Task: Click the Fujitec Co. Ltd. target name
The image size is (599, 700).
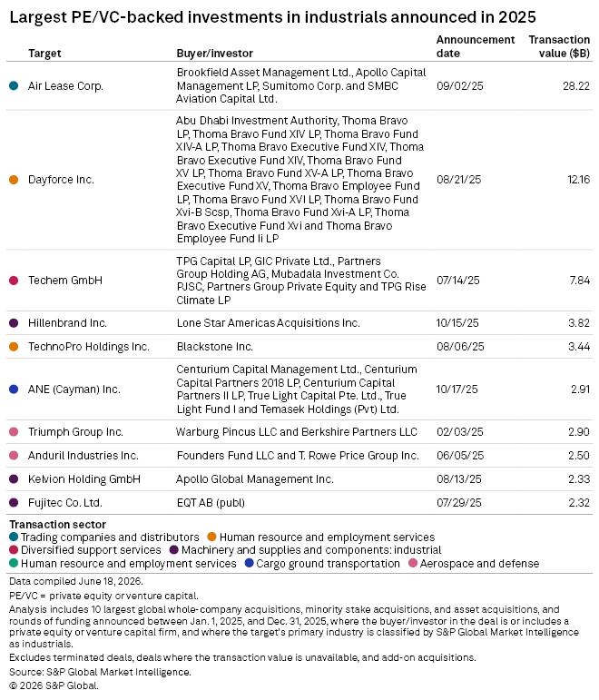Action: (65, 503)
